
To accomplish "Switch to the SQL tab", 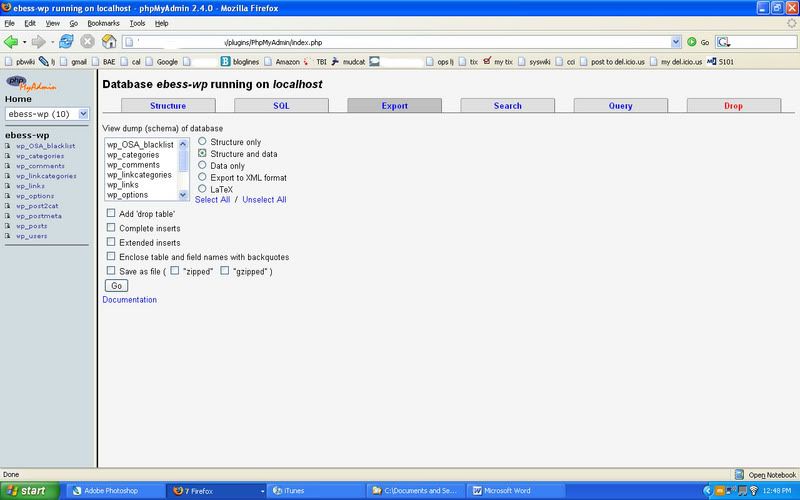I will pyautogui.click(x=281, y=105).
